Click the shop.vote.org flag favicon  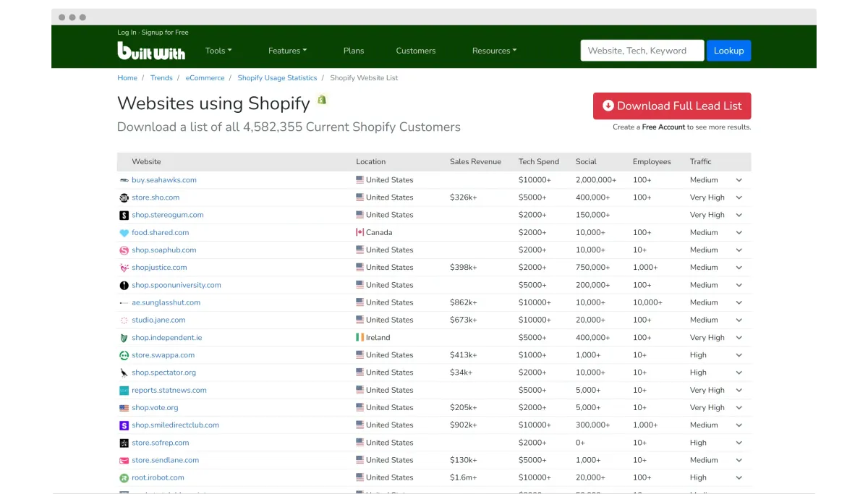pos(124,408)
